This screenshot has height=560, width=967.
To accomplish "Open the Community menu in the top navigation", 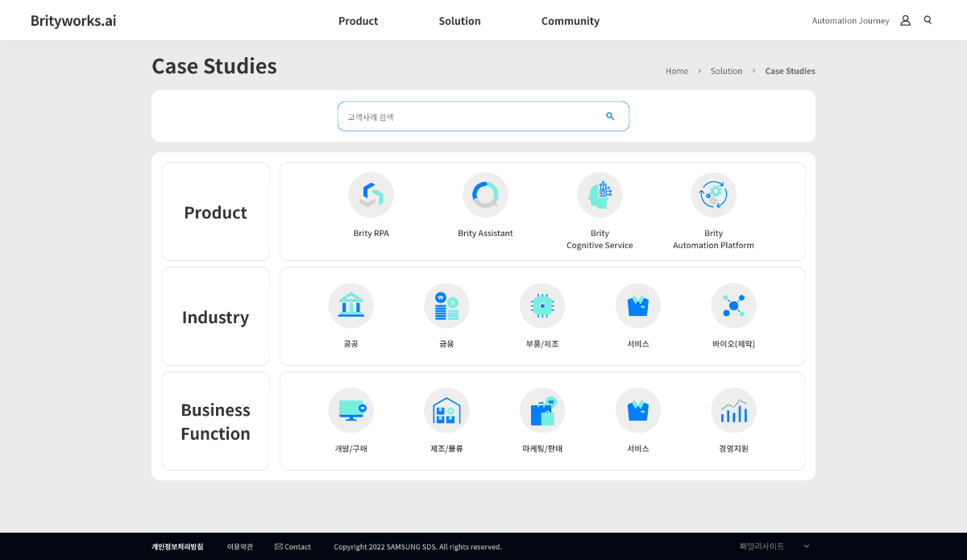I will tap(571, 21).
